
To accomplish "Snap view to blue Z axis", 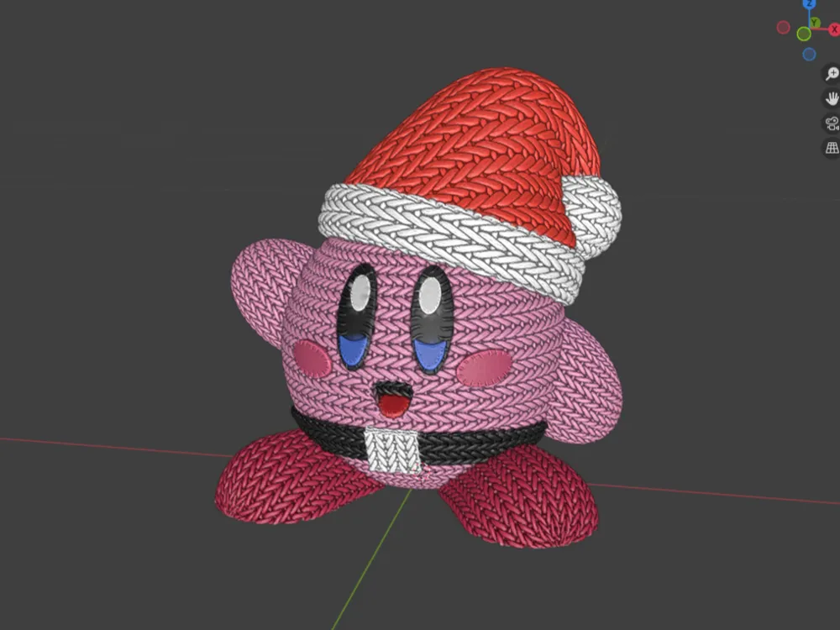I will 810,3.
